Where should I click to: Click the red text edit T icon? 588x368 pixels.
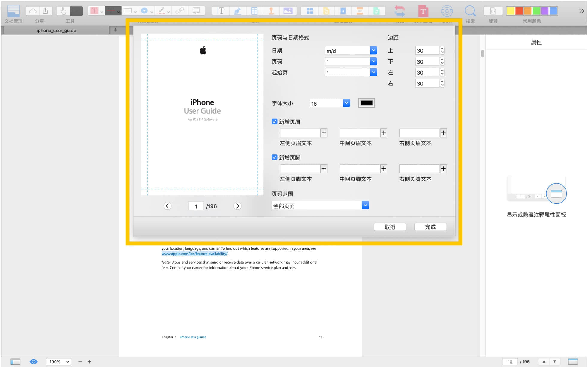[423, 11]
